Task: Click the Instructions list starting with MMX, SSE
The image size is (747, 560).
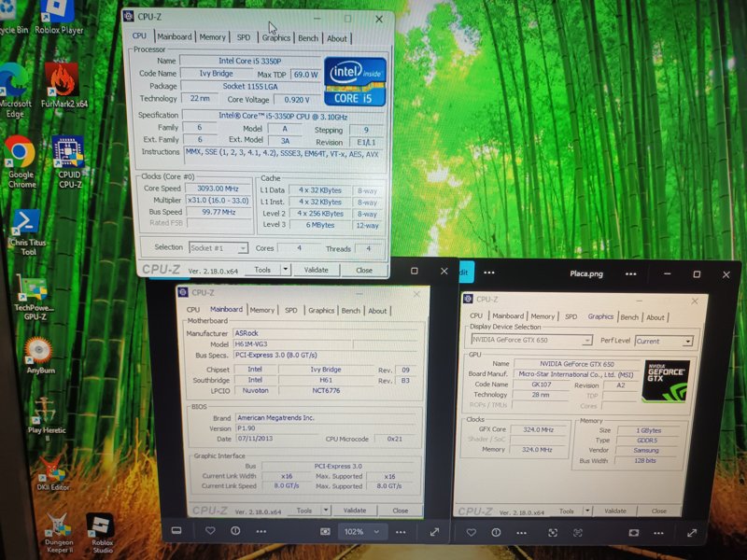Action: [x=284, y=158]
